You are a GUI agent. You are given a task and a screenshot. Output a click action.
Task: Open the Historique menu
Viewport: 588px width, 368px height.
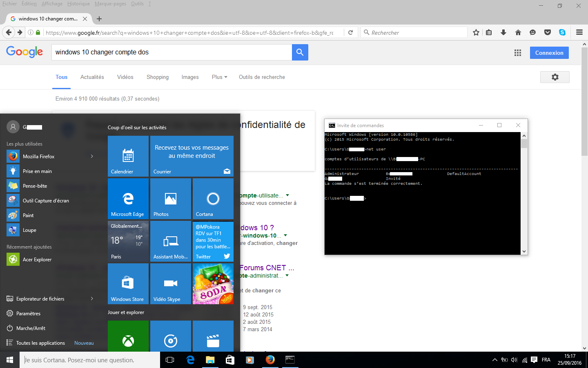pyautogui.click(x=78, y=4)
